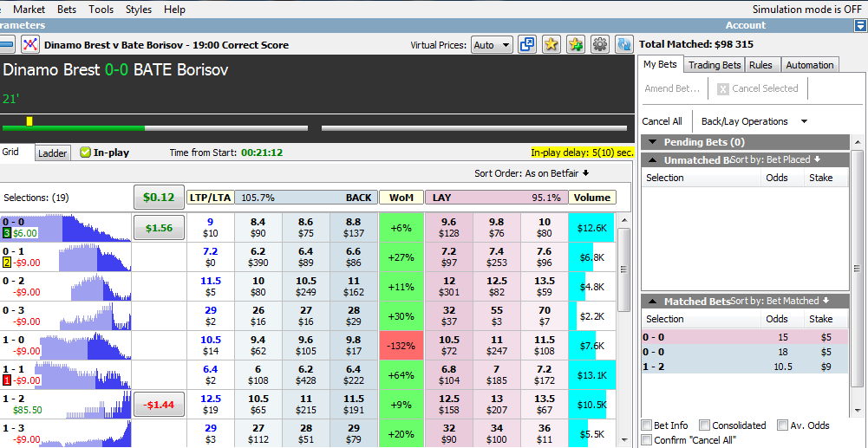Open market in new window icon
Viewport: 868px width, 448px height.
coord(527,45)
